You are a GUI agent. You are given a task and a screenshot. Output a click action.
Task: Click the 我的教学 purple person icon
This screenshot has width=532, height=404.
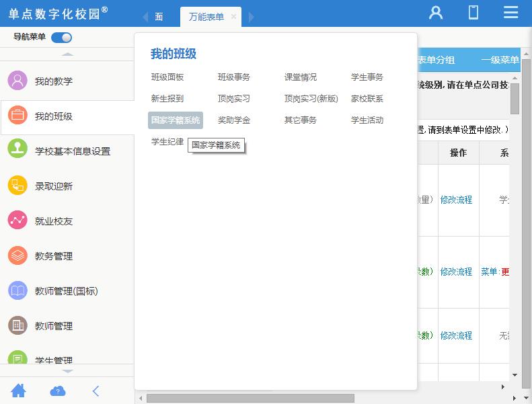point(17,81)
